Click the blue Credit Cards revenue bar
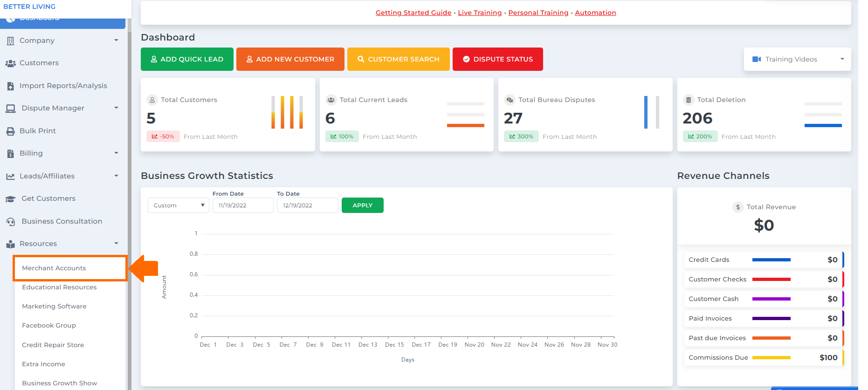 (772, 260)
